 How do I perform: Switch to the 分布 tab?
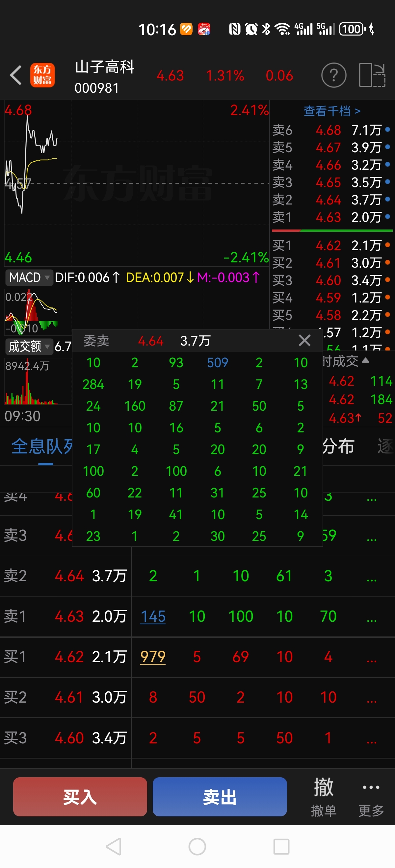[x=338, y=447]
